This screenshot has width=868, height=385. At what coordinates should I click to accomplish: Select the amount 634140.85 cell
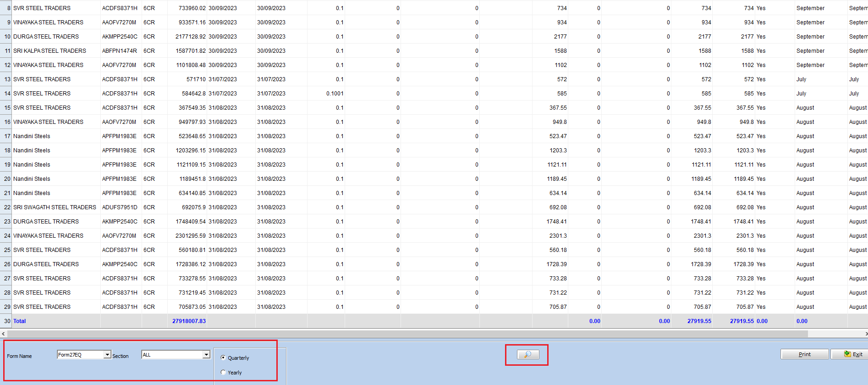click(x=187, y=193)
